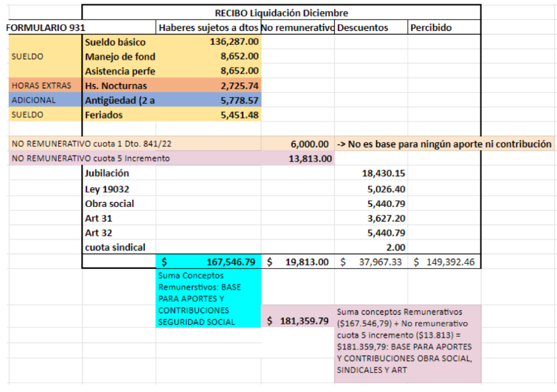Click the Feriados amount 5,451.48
The height and width of the screenshot is (392, 557).
[233, 115]
